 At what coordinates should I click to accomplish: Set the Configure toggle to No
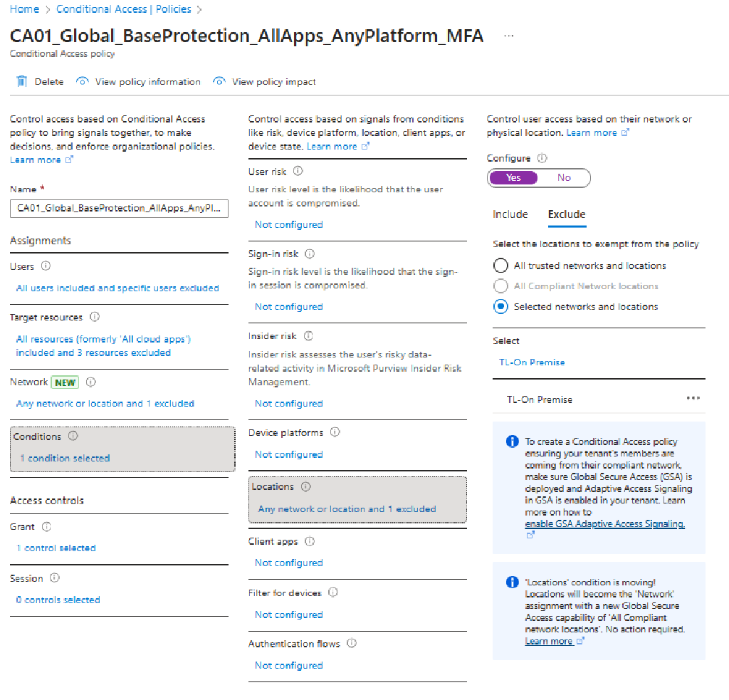pos(564,178)
